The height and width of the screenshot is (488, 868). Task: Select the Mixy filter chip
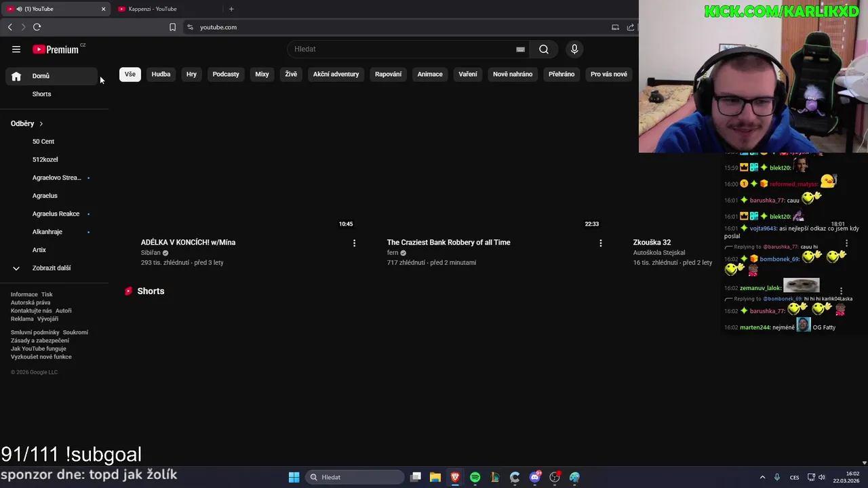(x=262, y=74)
